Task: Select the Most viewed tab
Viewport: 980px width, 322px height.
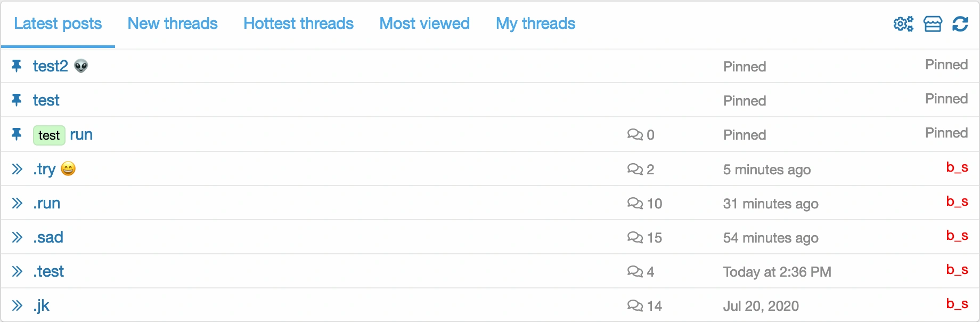Action: pos(424,23)
